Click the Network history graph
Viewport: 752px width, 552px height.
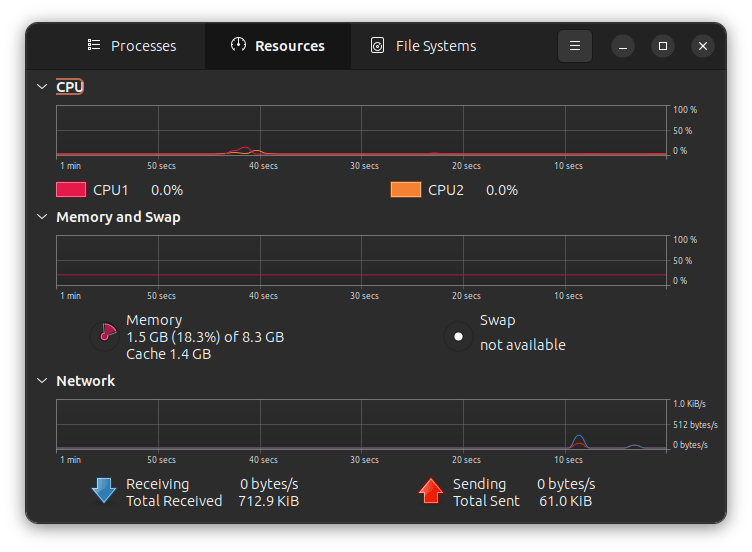click(361, 424)
